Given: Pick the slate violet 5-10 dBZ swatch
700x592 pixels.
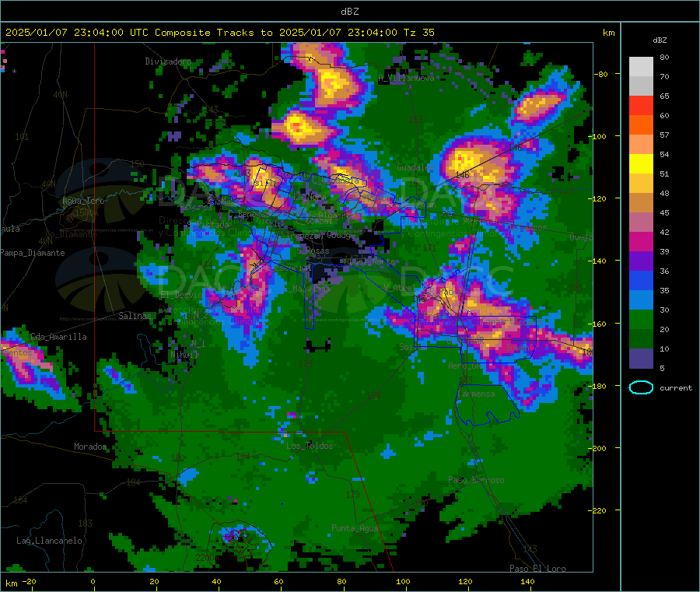Looking at the screenshot, I should click(x=641, y=359).
